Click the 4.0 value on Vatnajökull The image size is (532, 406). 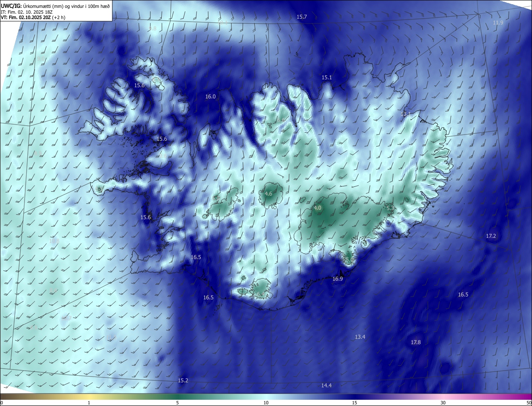(318, 208)
